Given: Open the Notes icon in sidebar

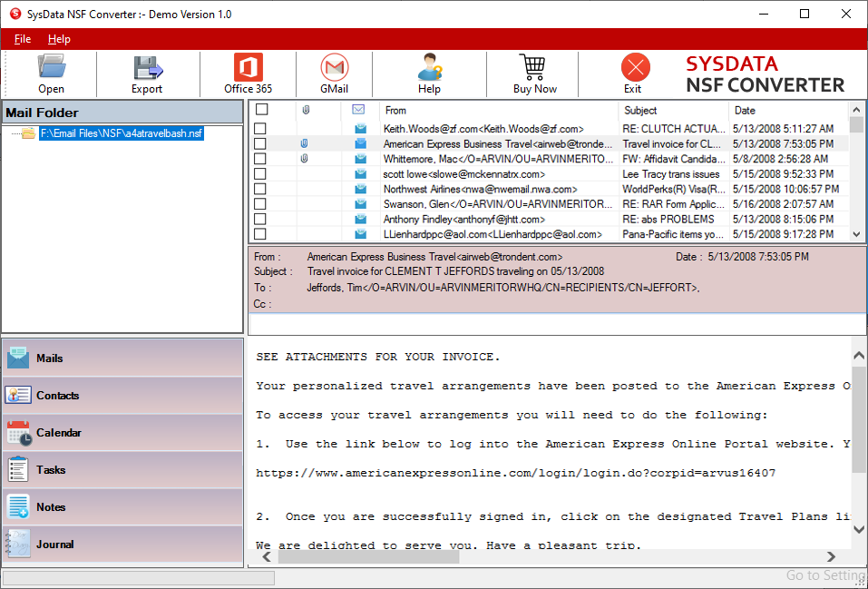Looking at the screenshot, I should point(18,506).
